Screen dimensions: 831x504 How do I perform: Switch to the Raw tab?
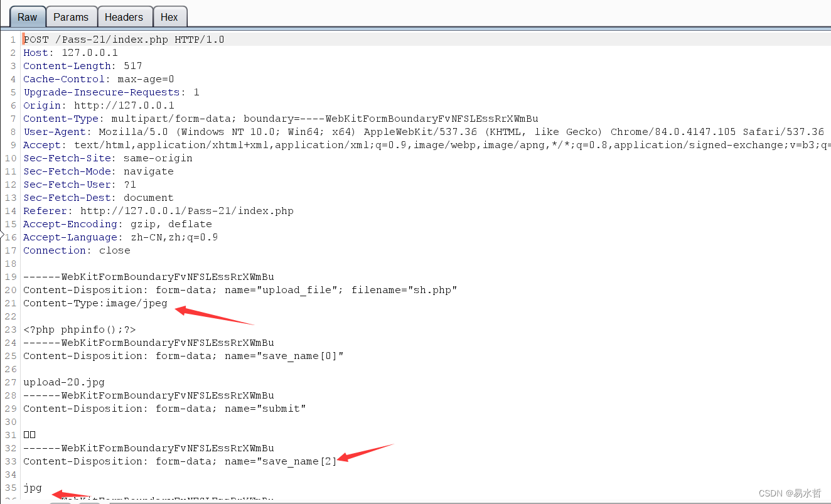(27, 17)
